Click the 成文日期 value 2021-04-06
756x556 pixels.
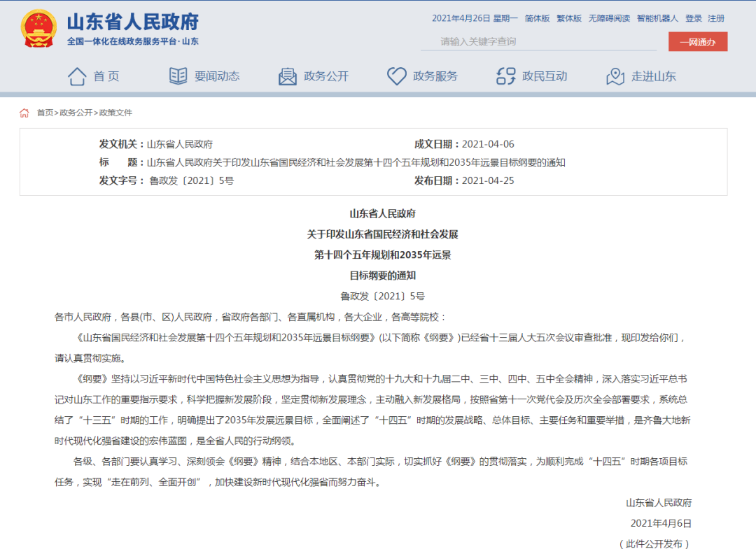pos(488,144)
